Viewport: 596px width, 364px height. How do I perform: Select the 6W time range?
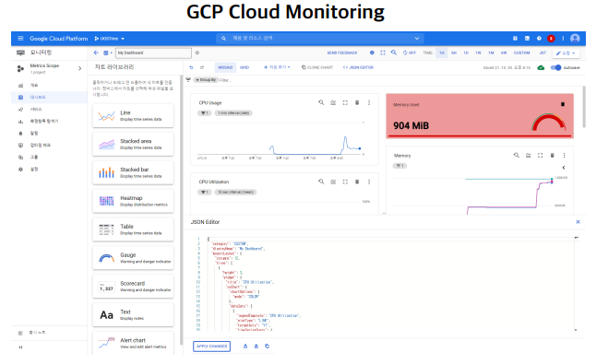click(x=504, y=53)
